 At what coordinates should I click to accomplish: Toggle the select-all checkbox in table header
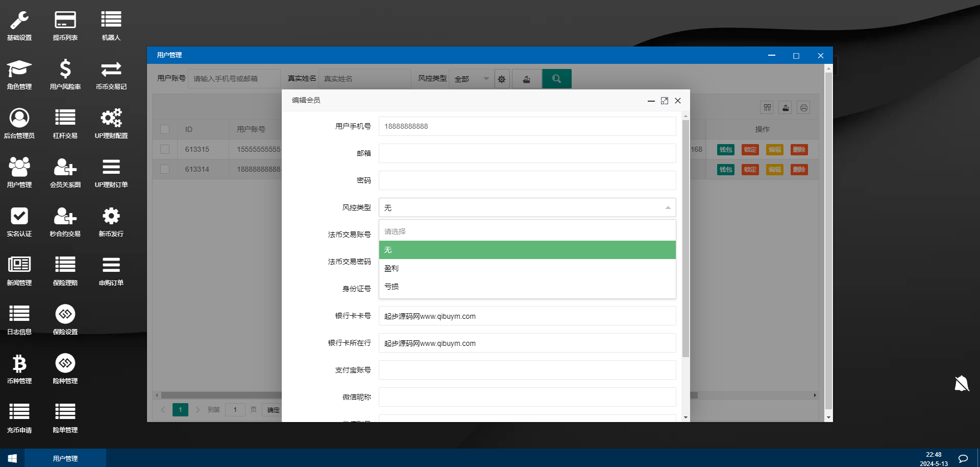165,129
